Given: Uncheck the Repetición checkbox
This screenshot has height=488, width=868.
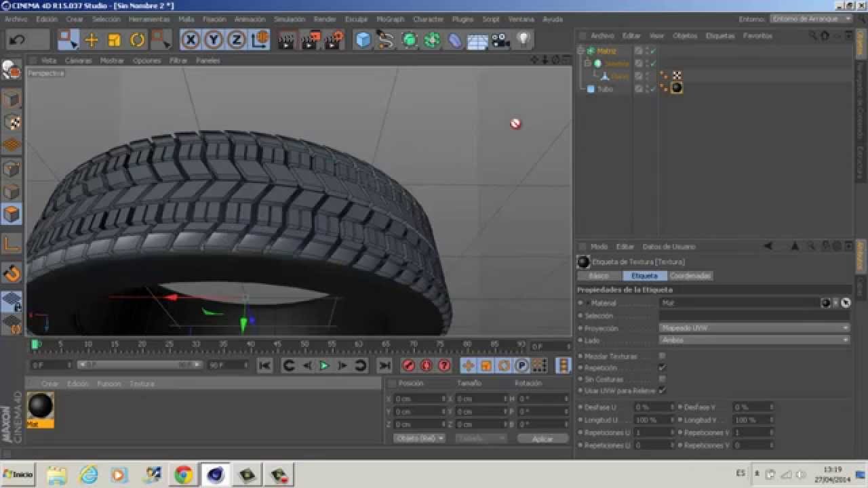Looking at the screenshot, I should pos(662,367).
